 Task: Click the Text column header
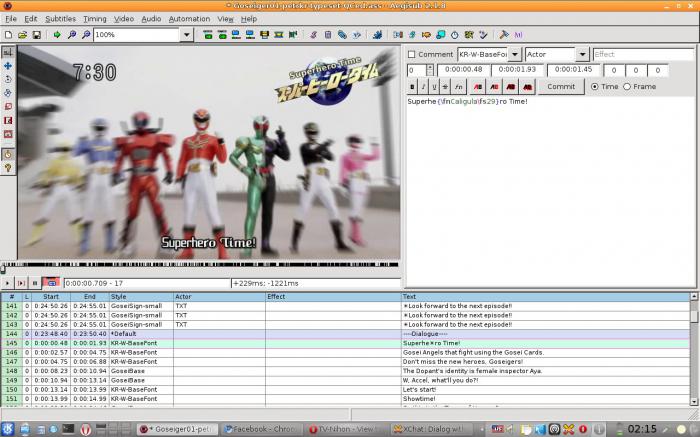546,296
